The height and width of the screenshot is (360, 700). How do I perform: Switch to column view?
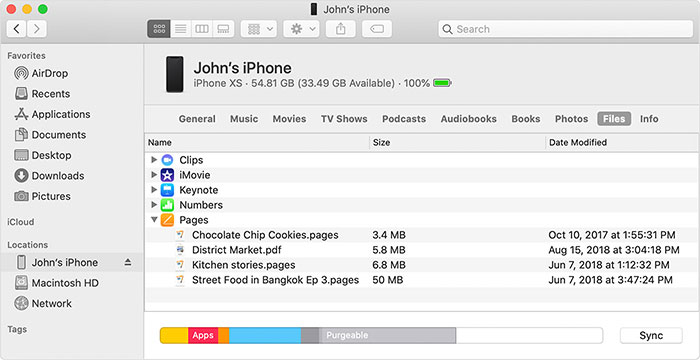202,29
